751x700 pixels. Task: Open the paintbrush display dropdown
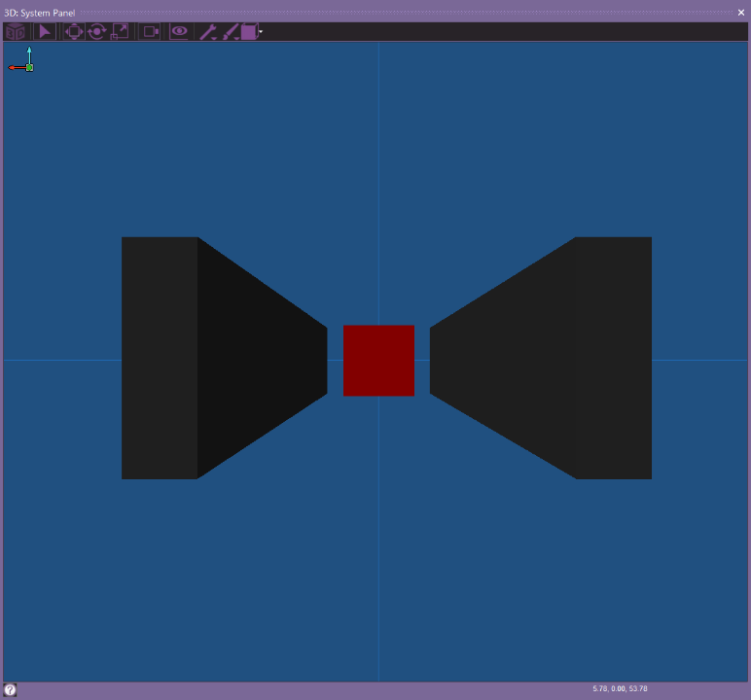point(231,32)
